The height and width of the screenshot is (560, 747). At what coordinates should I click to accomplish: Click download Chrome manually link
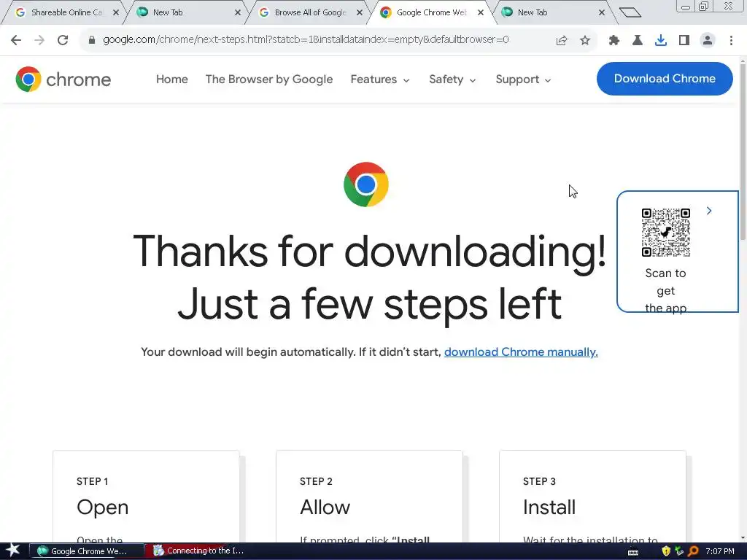click(521, 352)
